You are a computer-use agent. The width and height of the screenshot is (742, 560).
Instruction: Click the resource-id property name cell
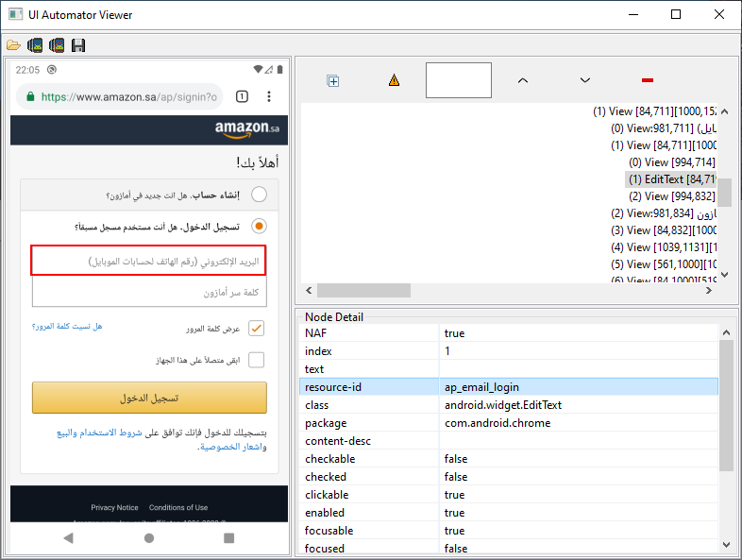point(369,387)
